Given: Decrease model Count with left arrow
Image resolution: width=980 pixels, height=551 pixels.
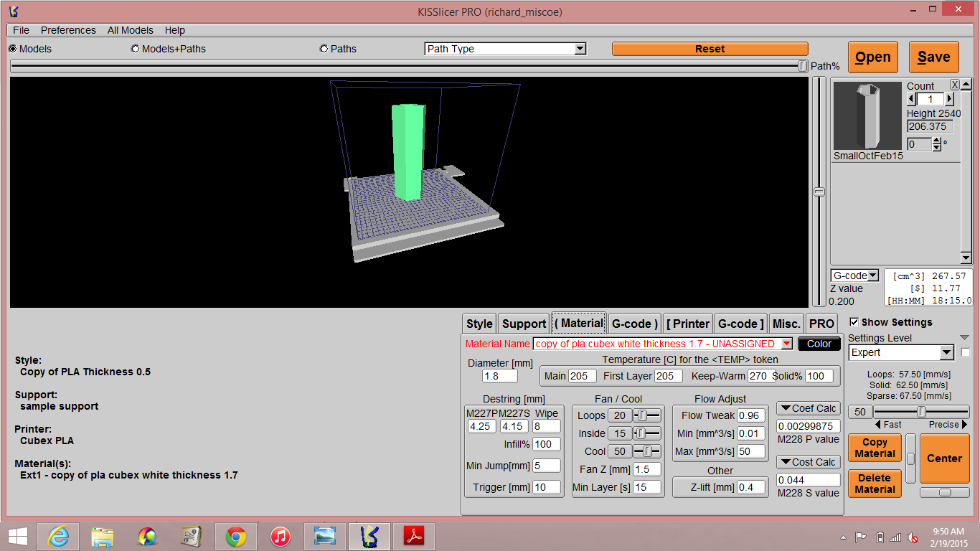Looking at the screenshot, I should point(912,99).
